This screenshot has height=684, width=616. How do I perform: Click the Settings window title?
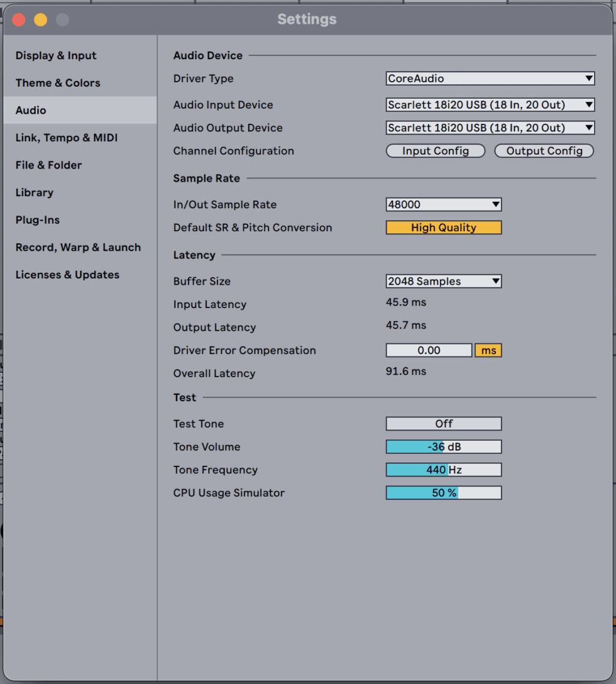pos(307,19)
